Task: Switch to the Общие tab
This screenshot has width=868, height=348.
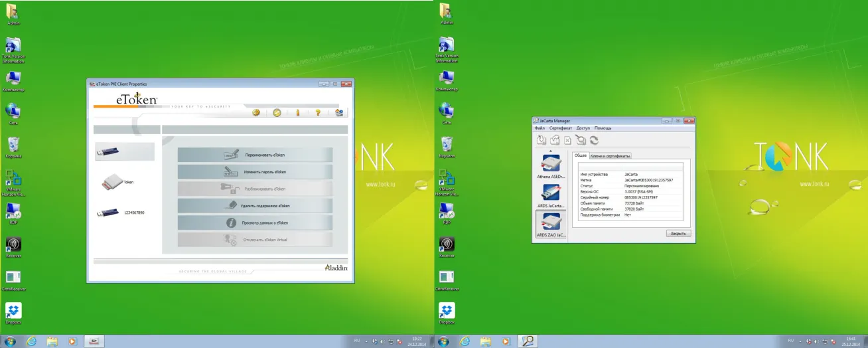Action: pyautogui.click(x=581, y=155)
